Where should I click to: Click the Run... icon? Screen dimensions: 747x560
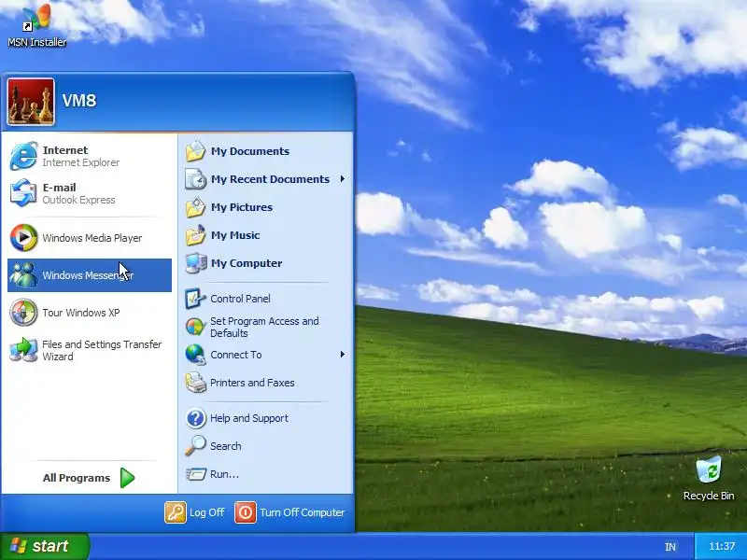pyautogui.click(x=195, y=474)
